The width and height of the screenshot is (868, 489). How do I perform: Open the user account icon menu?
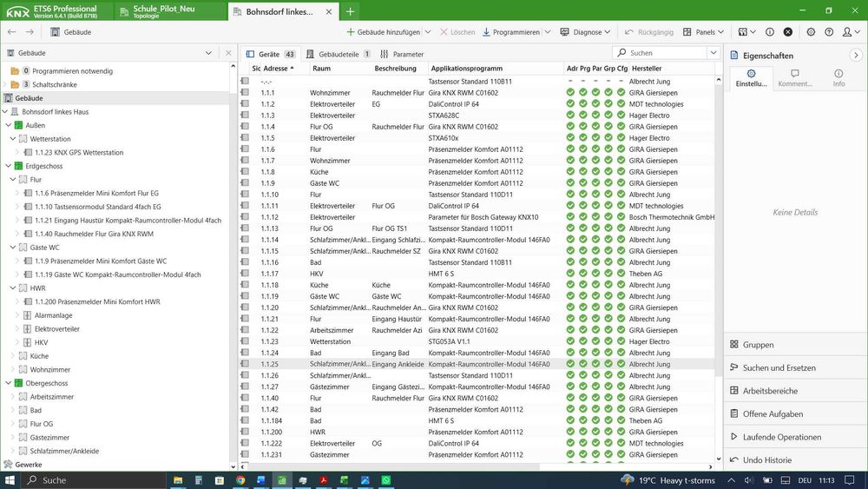coord(851,32)
